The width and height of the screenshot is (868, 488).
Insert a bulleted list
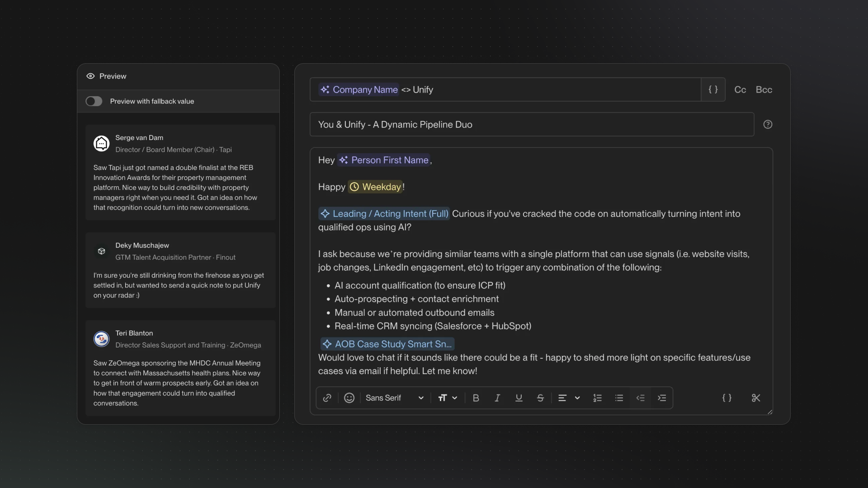(619, 398)
